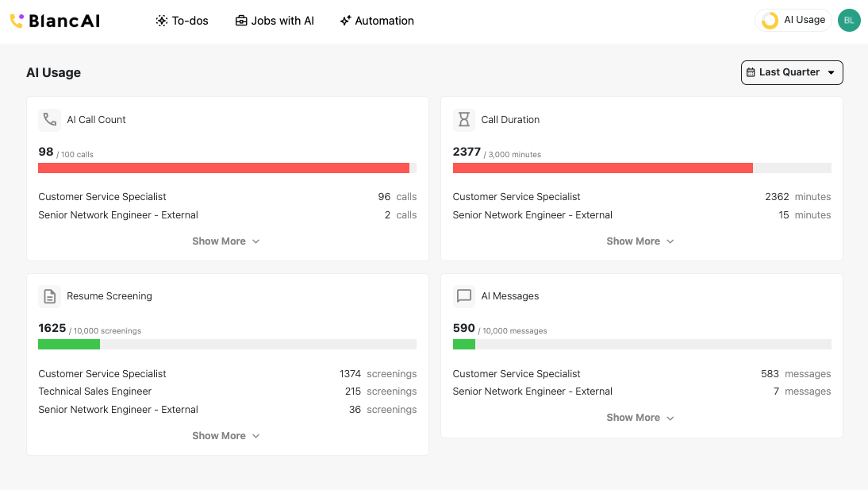
Task: Click the document icon in Resume Screening
Action: pos(50,296)
